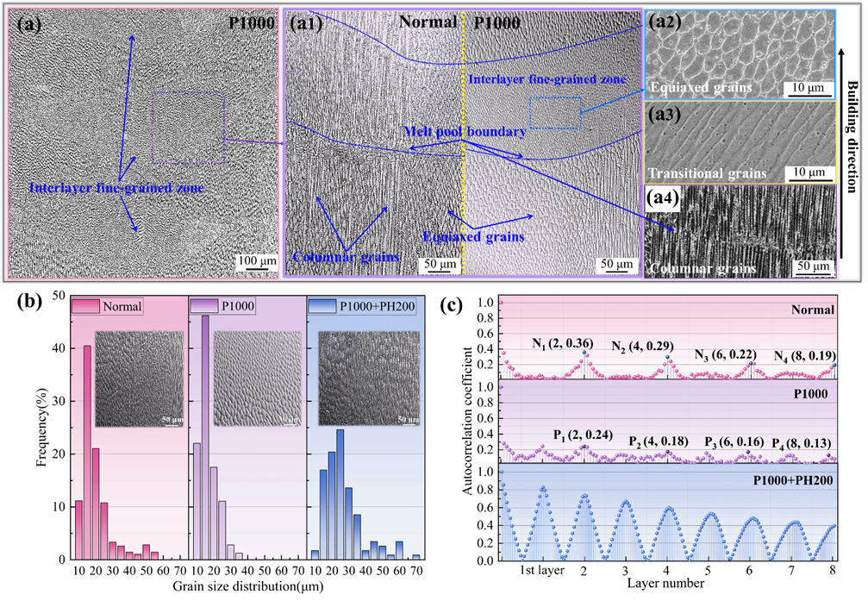Click the "Normal" heading in panel (a1)
Screen dimensions: 868x601
pos(428,22)
